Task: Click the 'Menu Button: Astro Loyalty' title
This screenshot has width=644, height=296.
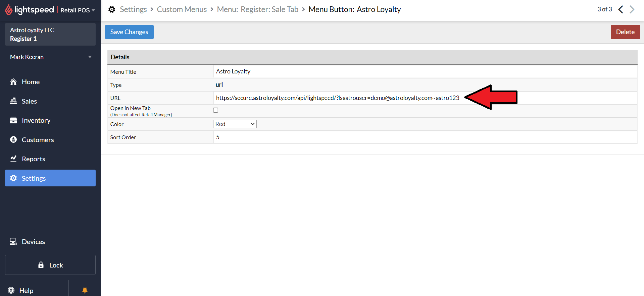Action: [354, 9]
